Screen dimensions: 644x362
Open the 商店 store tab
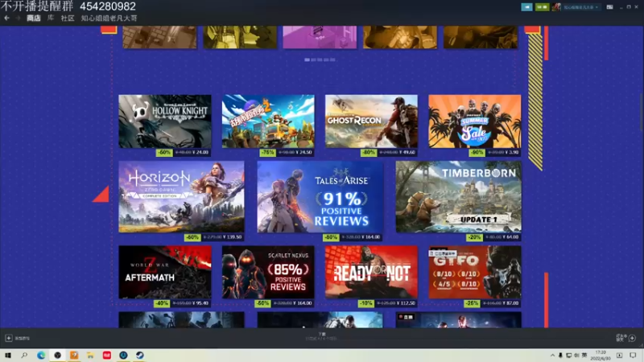34,18
